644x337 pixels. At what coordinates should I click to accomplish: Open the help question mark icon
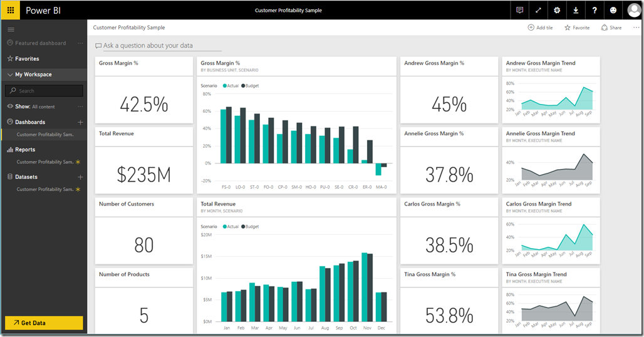coord(595,10)
